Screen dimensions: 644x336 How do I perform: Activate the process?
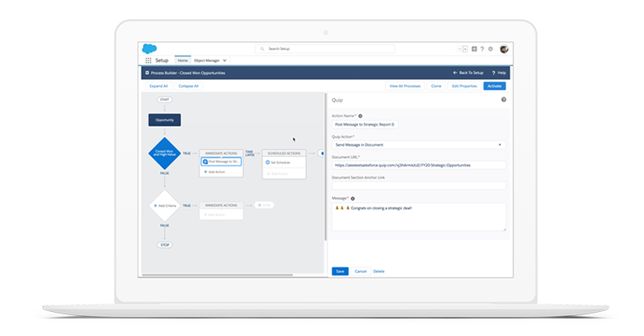(x=494, y=86)
